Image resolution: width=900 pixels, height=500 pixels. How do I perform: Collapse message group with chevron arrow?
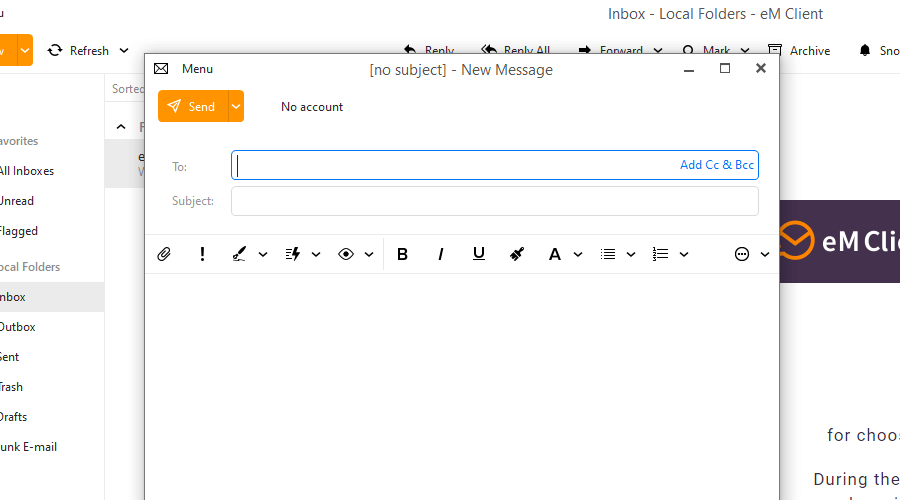point(121,127)
